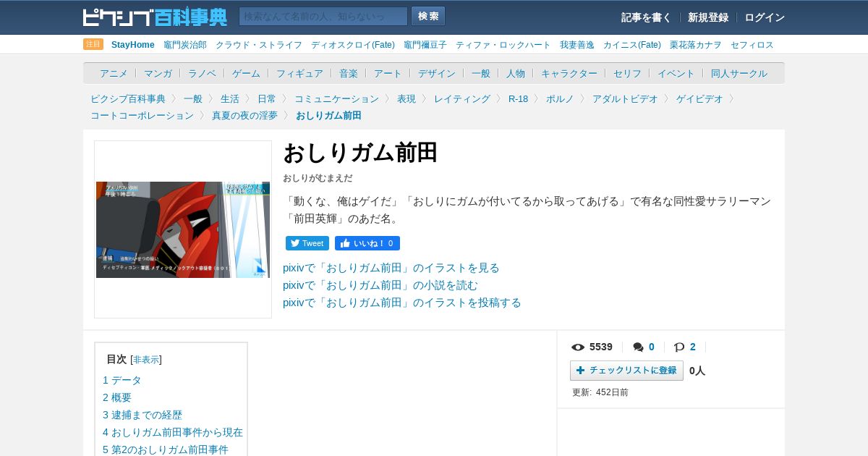Click the 更新: 452日前 text

point(600,392)
